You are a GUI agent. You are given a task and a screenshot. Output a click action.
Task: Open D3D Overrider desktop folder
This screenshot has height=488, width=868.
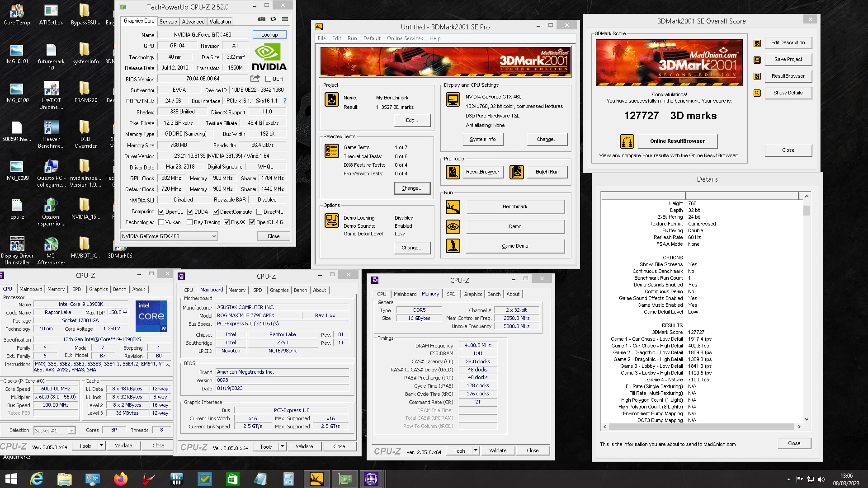point(85,134)
